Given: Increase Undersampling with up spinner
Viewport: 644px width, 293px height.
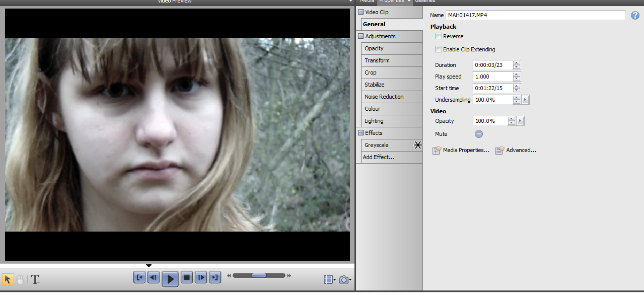Looking at the screenshot, I should (517, 98).
